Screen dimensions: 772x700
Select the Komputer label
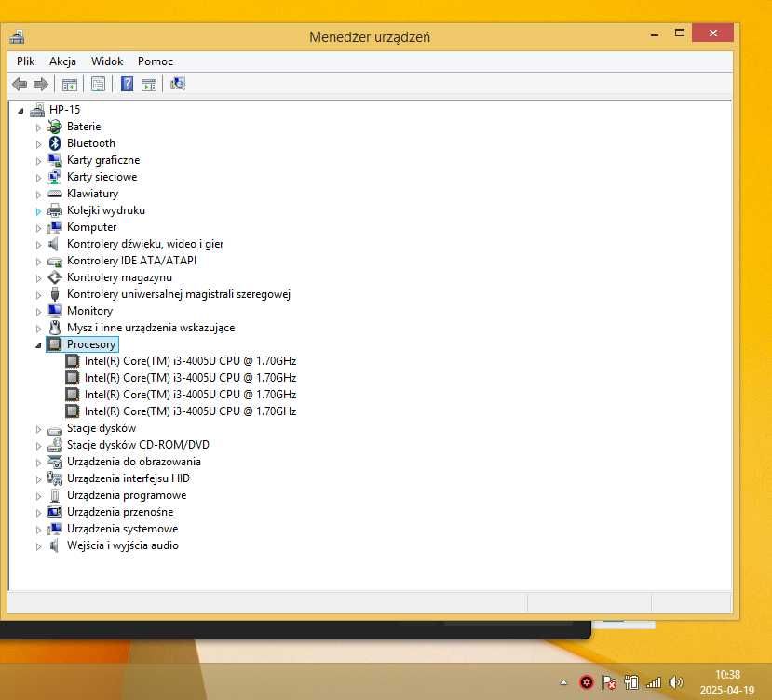pyautogui.click(x=91, y=227)
